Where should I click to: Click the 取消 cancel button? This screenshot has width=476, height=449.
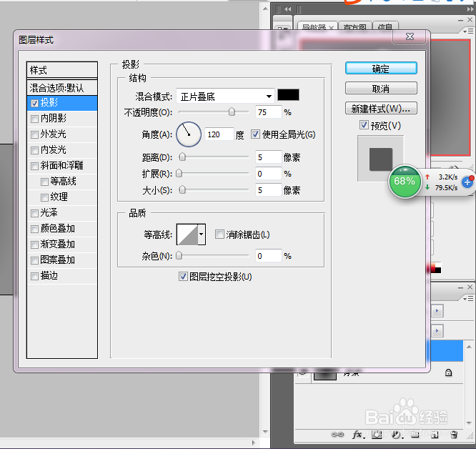click(381, 89)
